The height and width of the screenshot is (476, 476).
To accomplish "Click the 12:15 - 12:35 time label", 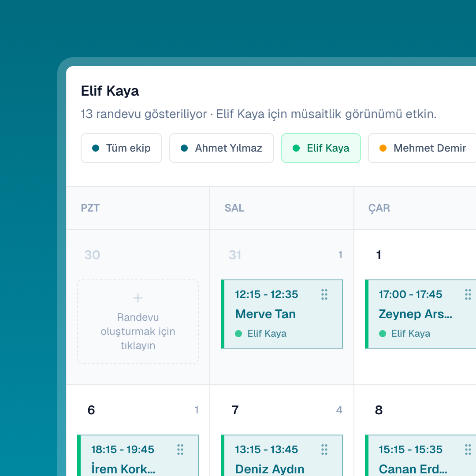I will click(267, 294).
